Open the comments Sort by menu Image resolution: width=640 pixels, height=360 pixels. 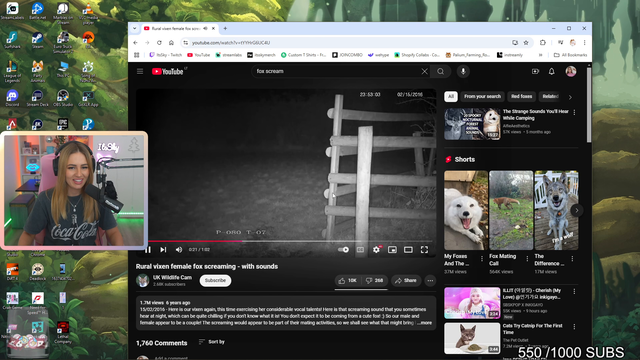coord(211,342)
